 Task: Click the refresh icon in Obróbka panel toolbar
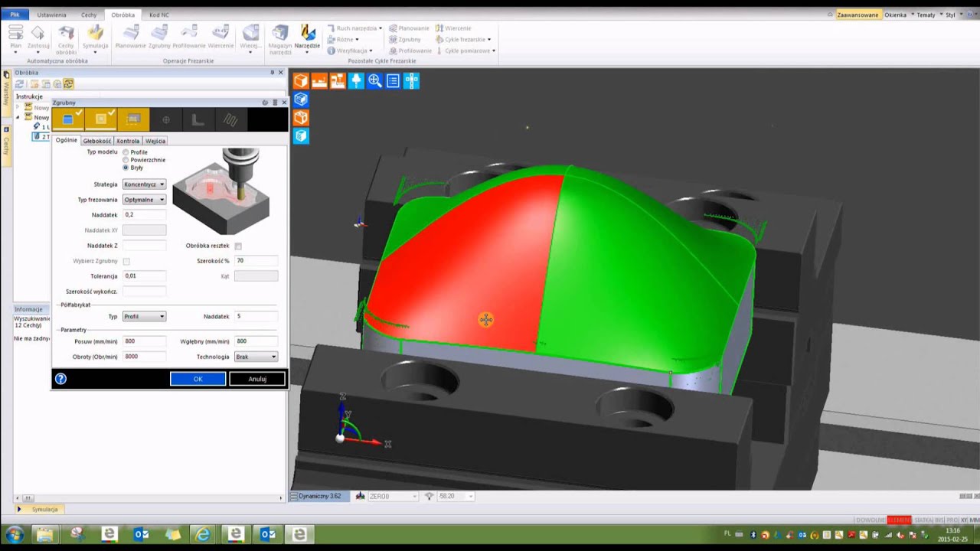(20, 84)
